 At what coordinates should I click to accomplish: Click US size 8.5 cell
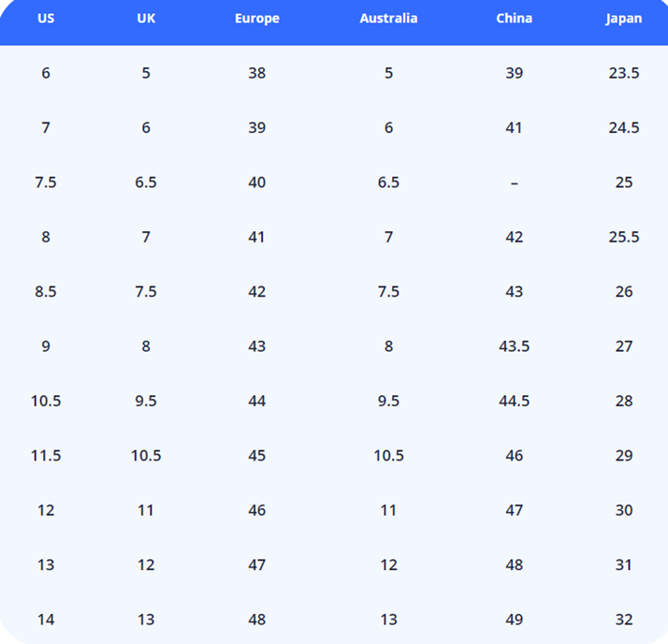pos(46,292)
